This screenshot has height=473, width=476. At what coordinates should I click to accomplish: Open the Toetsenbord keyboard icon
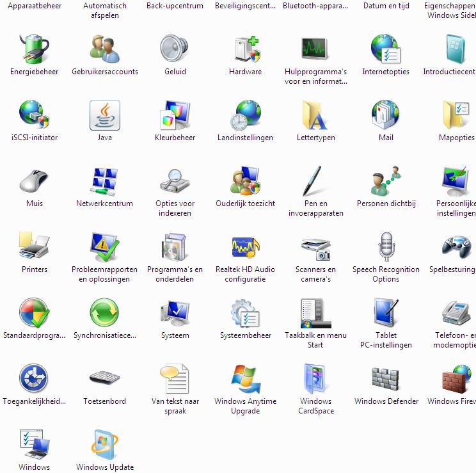105,378
